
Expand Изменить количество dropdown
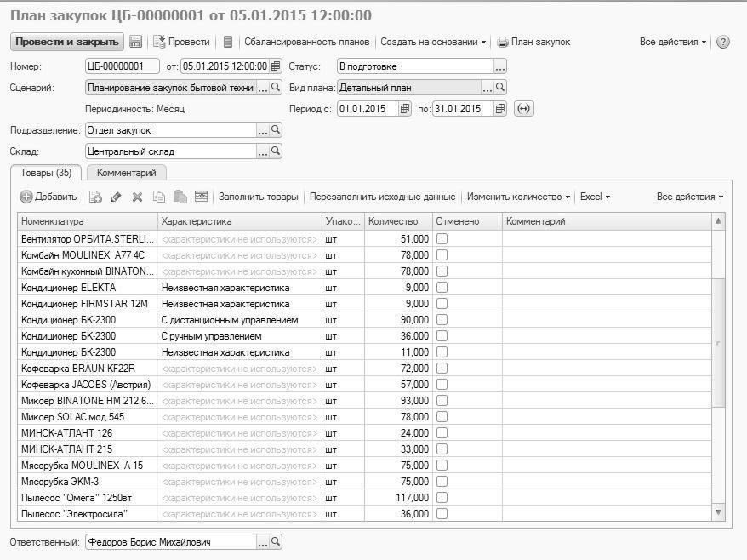(x=518, y=197)
